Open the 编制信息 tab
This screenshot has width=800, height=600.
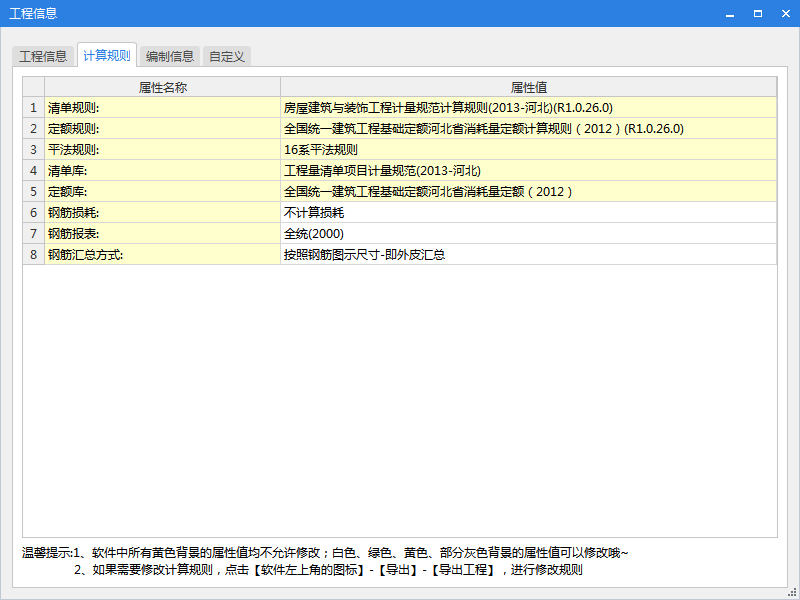tap(169, 56)
